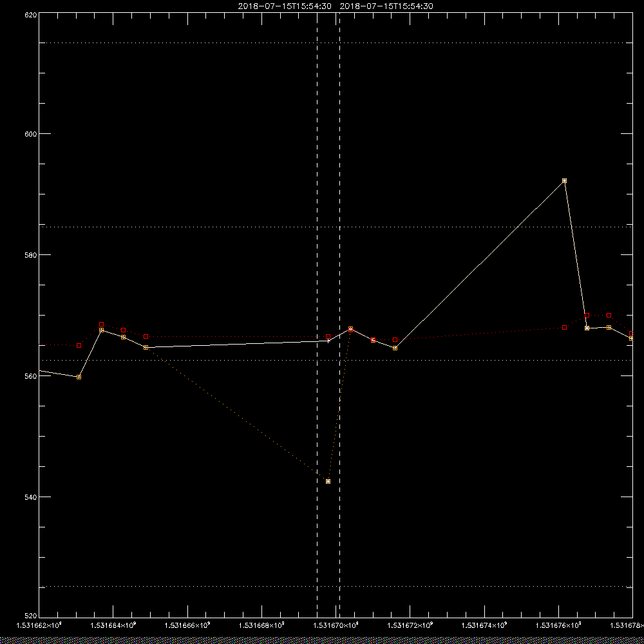Click the y-axis label 540

[x=31, y=497]
